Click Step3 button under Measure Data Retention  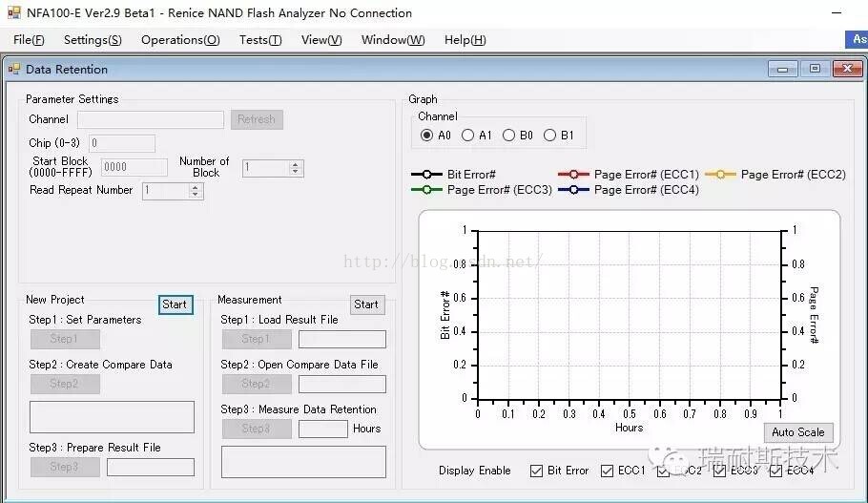click(257, 429)
